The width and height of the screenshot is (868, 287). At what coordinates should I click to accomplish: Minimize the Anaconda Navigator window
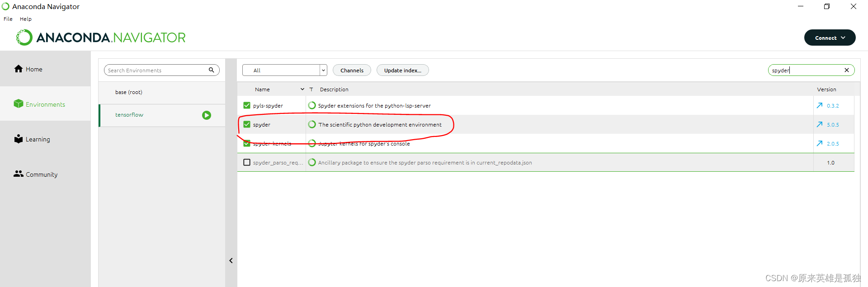pos(801,6)
